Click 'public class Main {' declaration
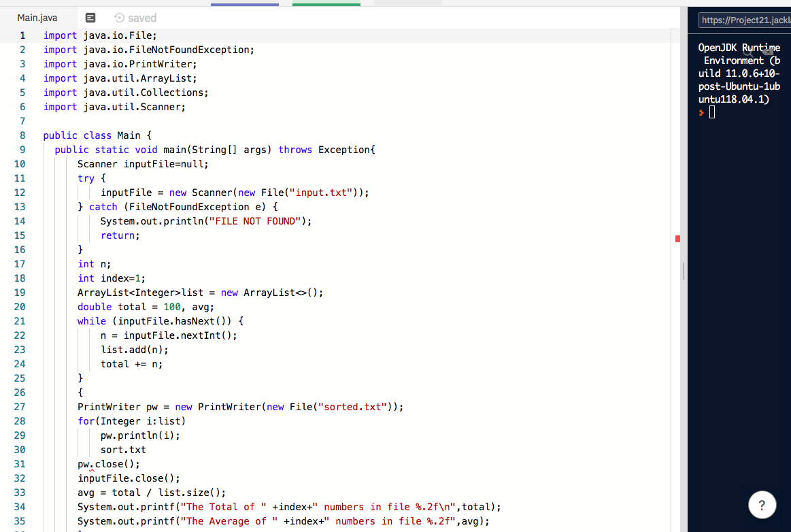This screenshot has height=532, width=791. (x=97, y=136)
